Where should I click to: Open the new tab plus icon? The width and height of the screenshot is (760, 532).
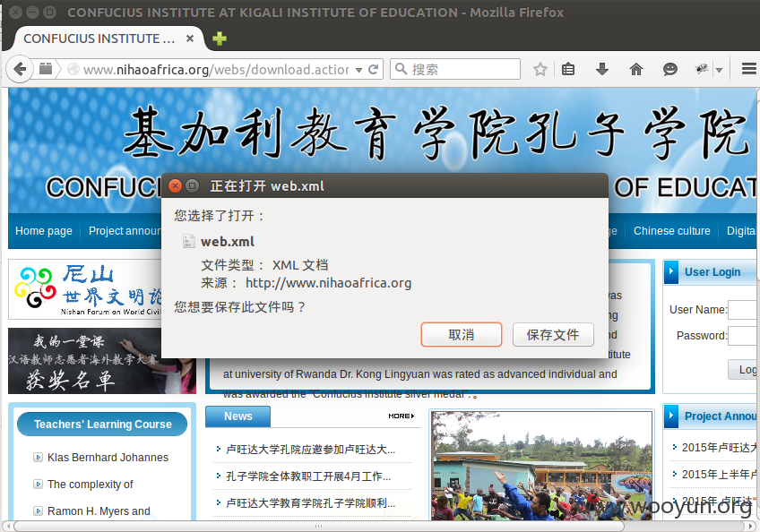219,39
